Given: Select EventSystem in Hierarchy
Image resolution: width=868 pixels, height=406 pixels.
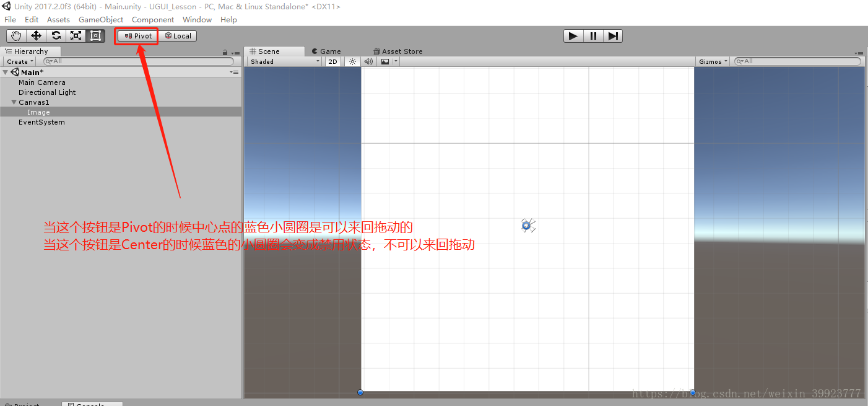Looking at the screenshot, I should [x=41, y=122].
